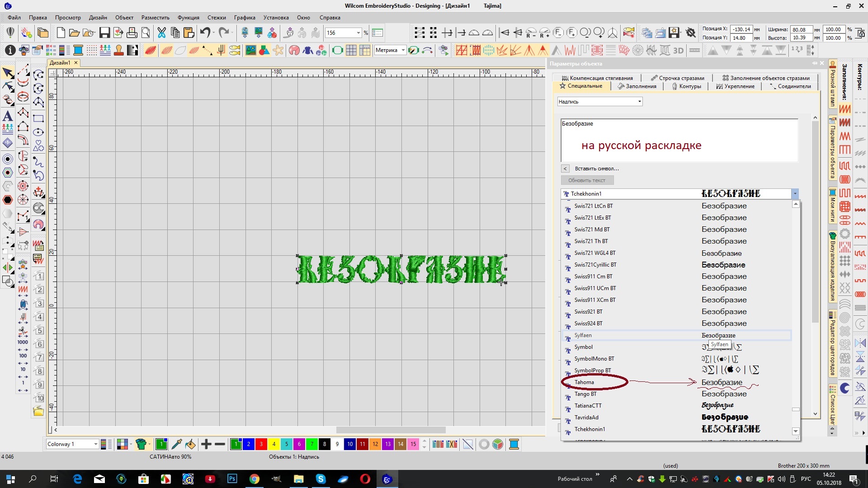
Task: Click the Print design icon
Action: pyautogui.click(x=132, y=33)
